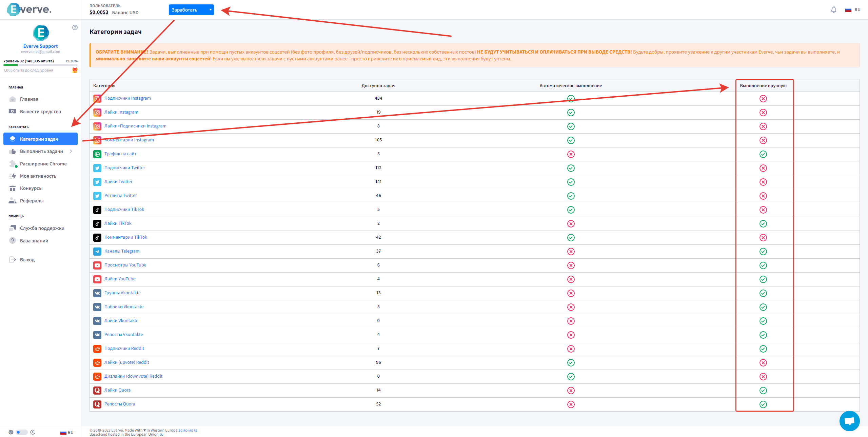Open the Паблики Vkontakte category link
The image size is (868, 437).
(x=124, y=307)
